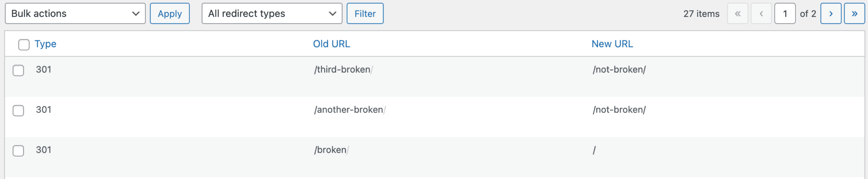Sort by the Old URL column
The image size is (868, 179).
point(331,44)
